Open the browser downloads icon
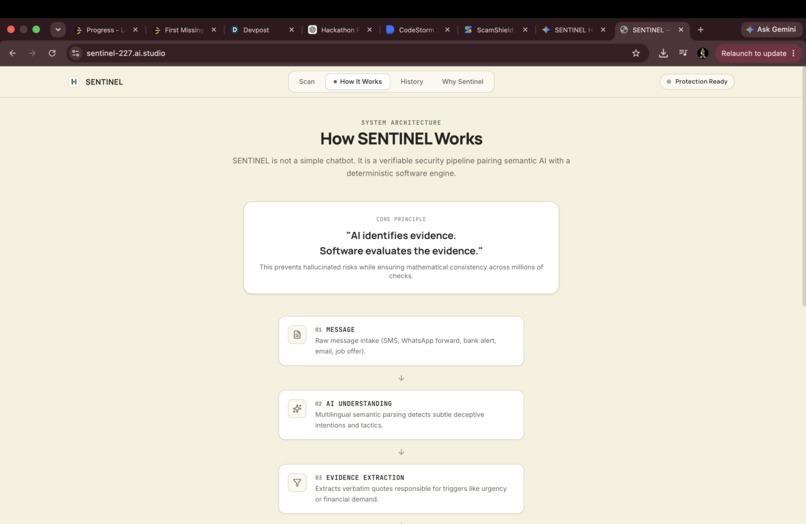This screenshot has height=524, width=806. 663,53
